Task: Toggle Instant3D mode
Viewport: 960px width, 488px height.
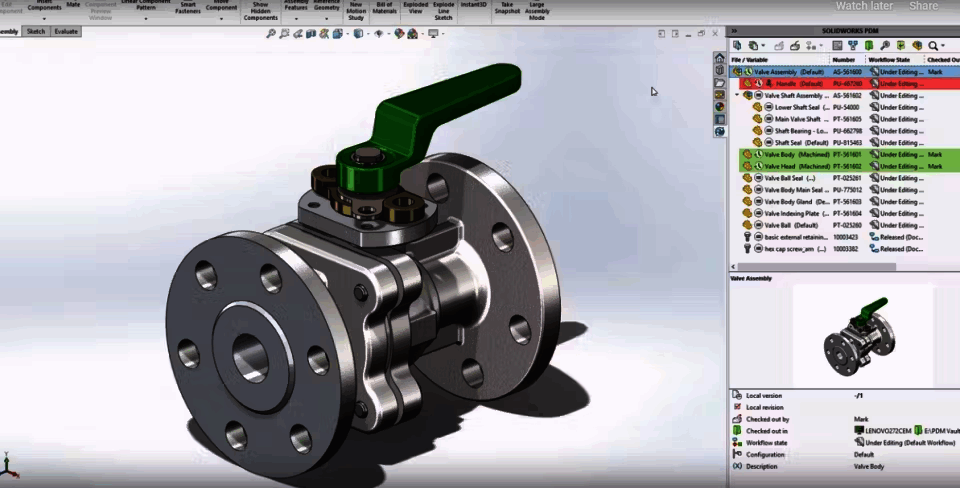Action: [475, 6]
